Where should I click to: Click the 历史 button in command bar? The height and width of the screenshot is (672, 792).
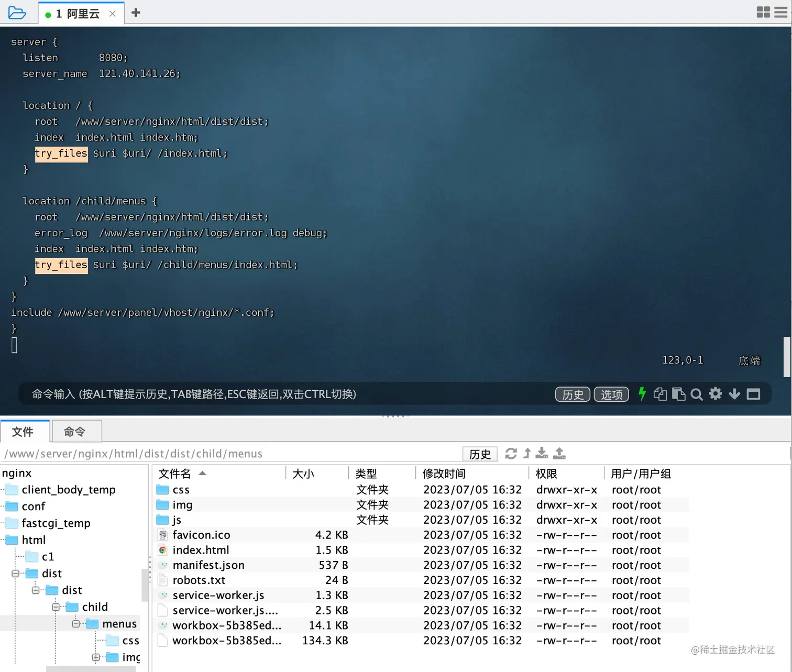[573, 394]
